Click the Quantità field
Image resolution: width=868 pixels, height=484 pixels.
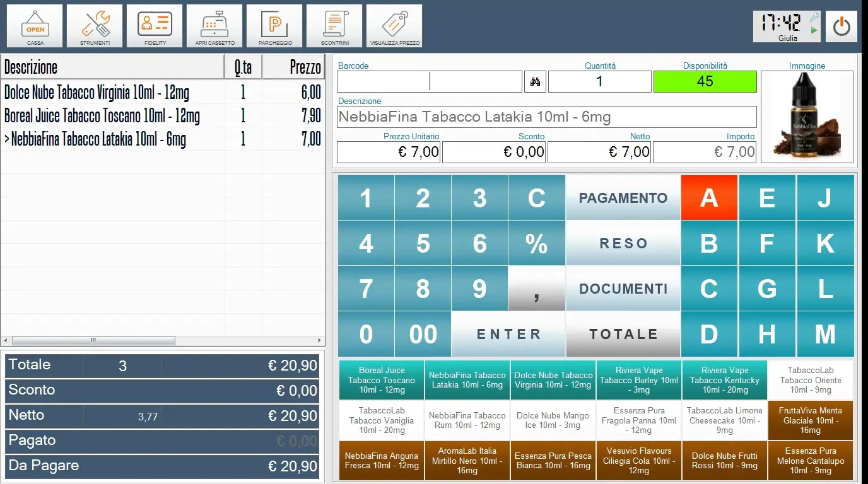click(600, 82)
